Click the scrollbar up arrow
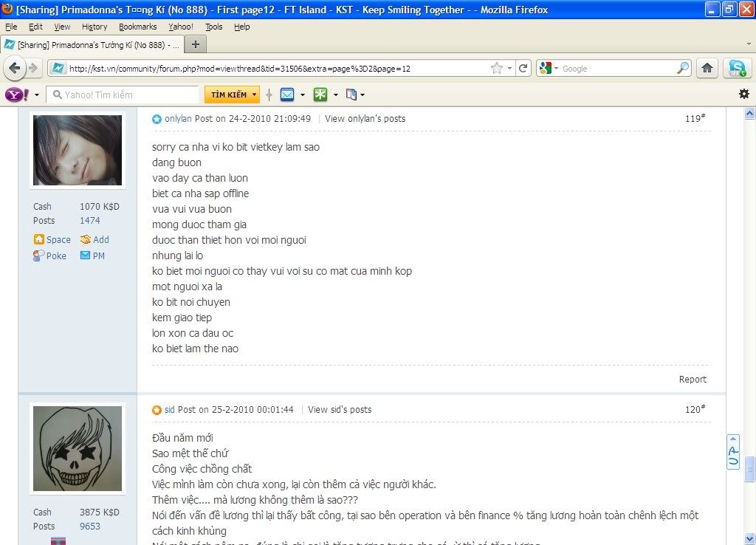 (x=749, y=113)
